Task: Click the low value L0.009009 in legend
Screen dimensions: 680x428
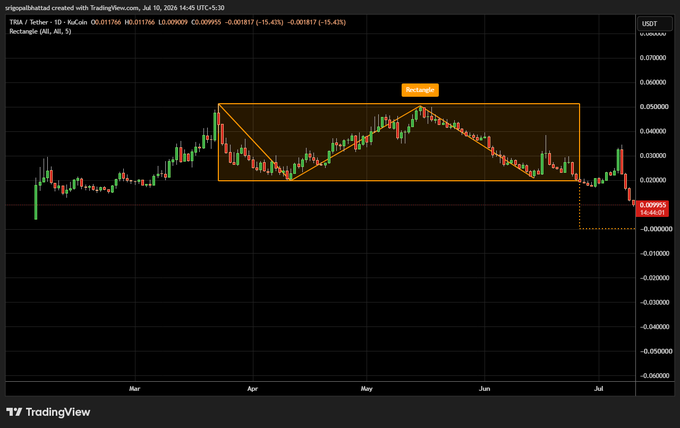Action: click(x=173, y=22)
